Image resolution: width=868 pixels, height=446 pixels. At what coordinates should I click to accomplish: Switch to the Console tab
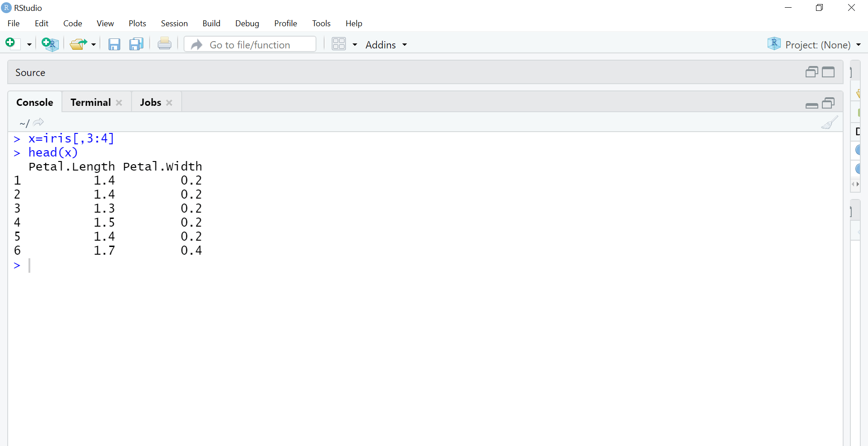35,103
